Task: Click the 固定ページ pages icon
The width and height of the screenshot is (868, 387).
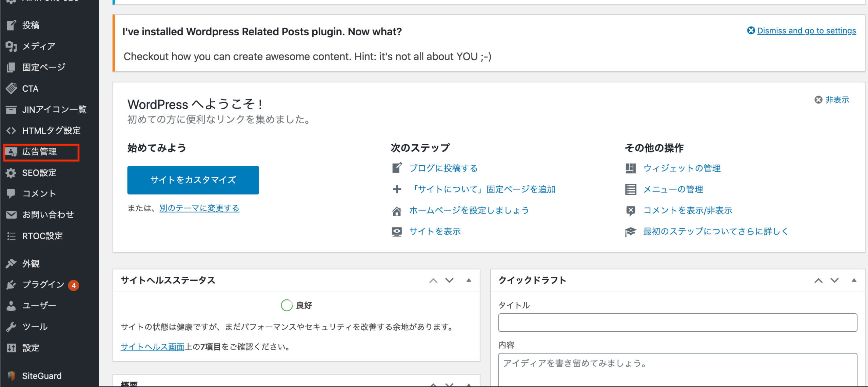Action: pos(11,67)
